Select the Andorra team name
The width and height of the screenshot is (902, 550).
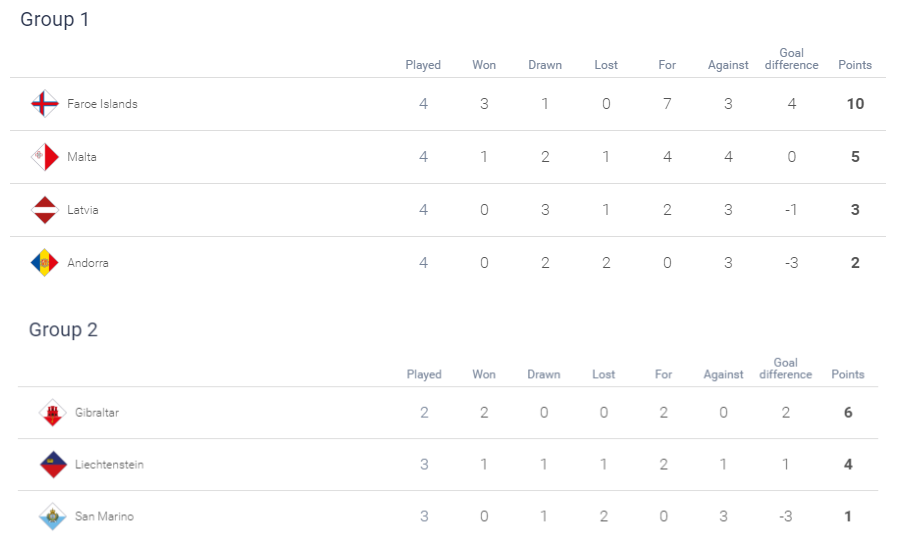87,262
